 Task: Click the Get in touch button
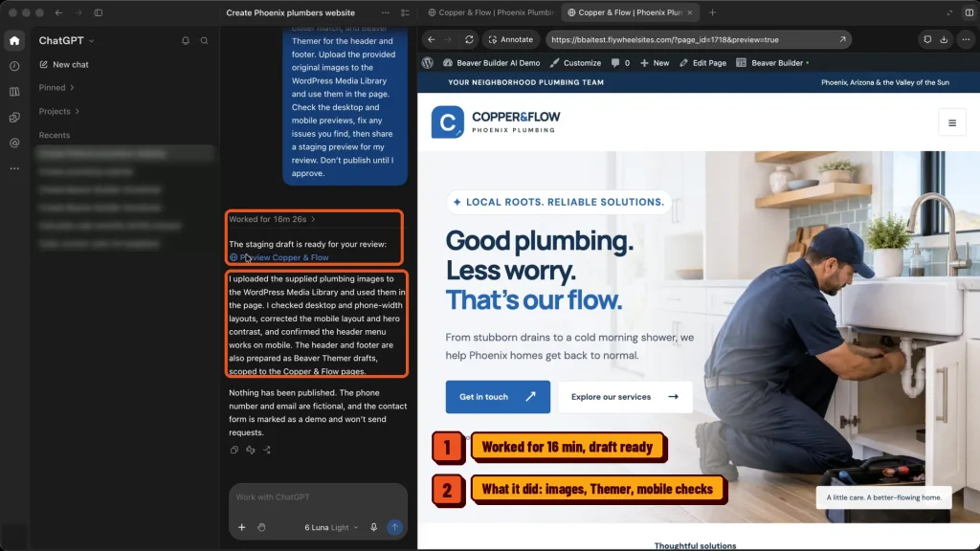(498, 397)
